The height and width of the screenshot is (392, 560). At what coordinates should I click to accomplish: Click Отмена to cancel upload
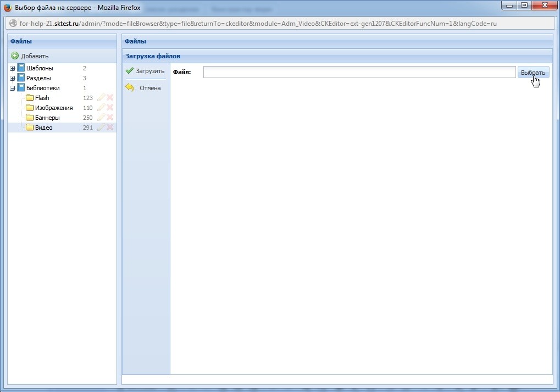[144, 88]
